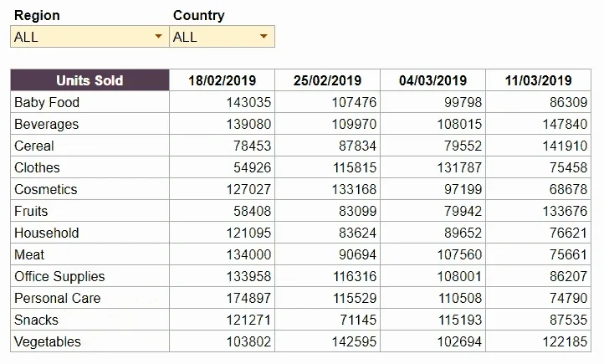This screenshot has width=604, height=364.
Task: Open the Country dropdown arrow
Action: coord(264,37)
